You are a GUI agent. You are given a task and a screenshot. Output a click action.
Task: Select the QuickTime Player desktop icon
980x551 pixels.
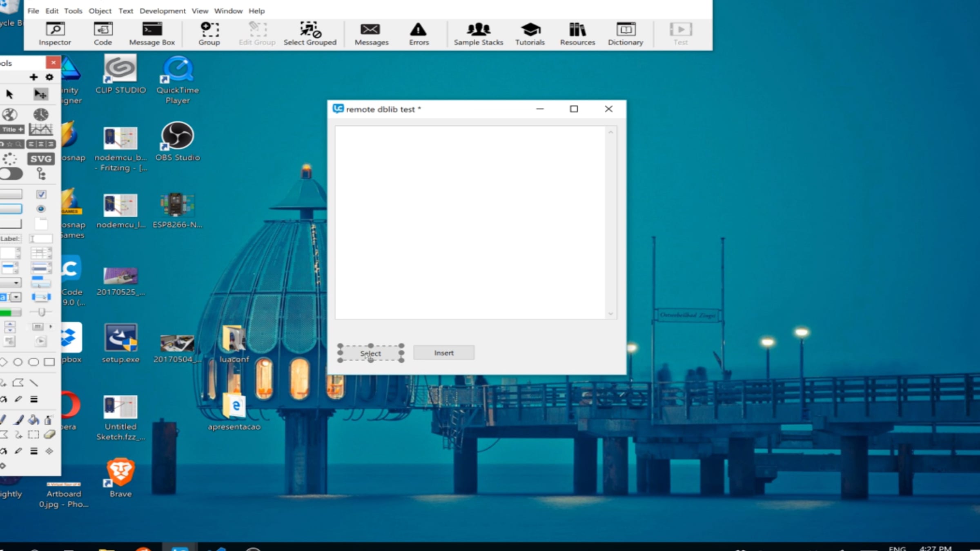point(178,80)
